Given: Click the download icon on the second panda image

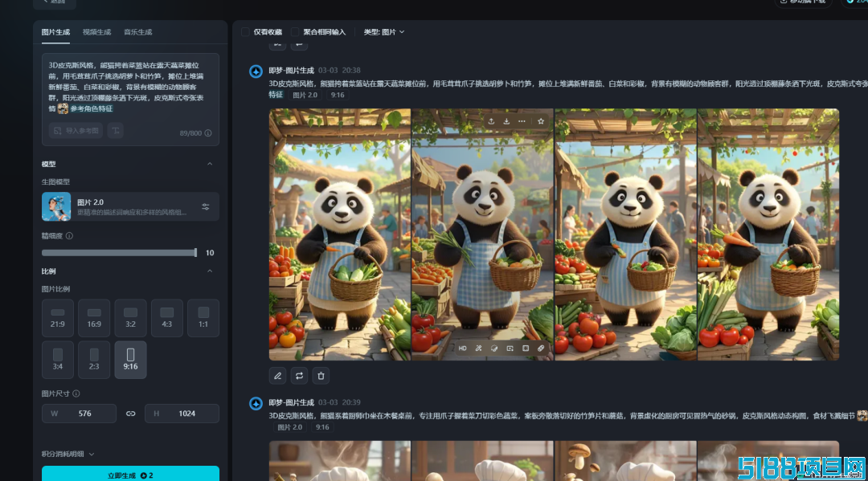Looking at the screenshot, I should [x=506, y=121].
